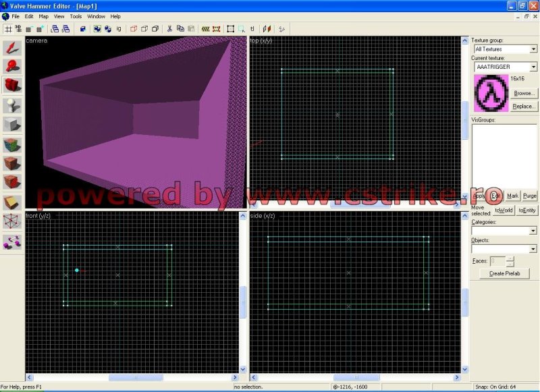Select the Clipping tool

(x=12, y=202)
